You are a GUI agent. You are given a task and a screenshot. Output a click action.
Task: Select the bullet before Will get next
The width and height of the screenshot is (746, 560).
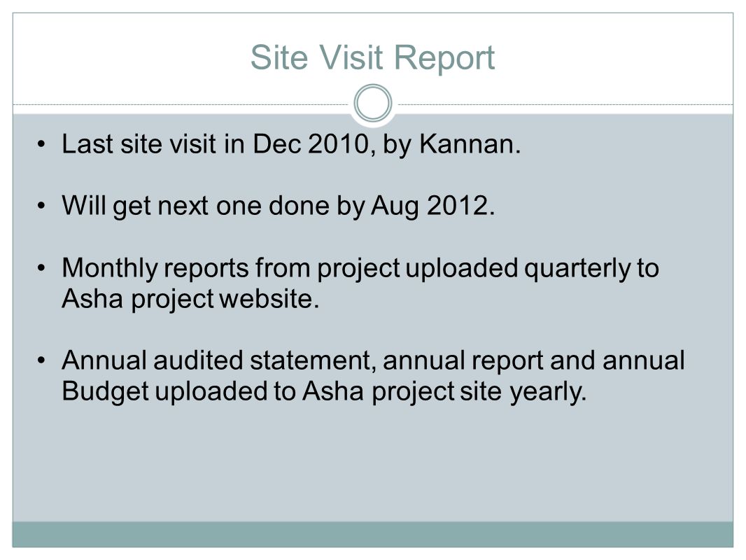(41, 206)
